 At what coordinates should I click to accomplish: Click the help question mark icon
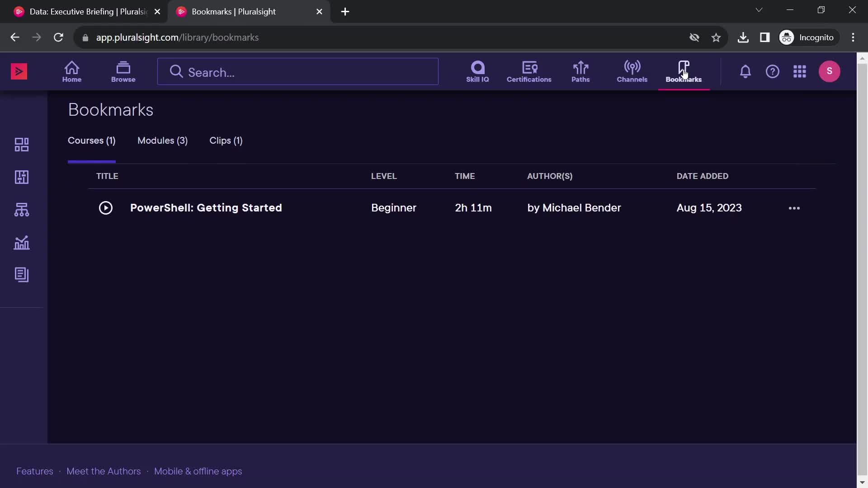click(773, 71)
